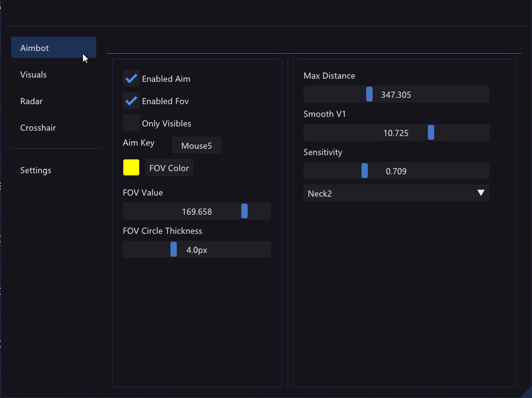Click the "FOV Circle Thickness" label

[163, 231]
